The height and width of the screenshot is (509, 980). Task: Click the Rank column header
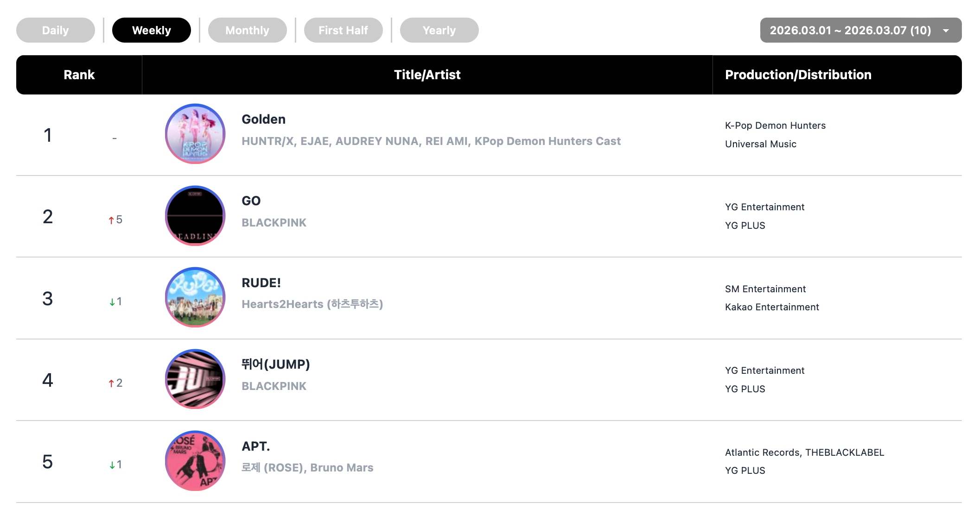click(79, 75)
